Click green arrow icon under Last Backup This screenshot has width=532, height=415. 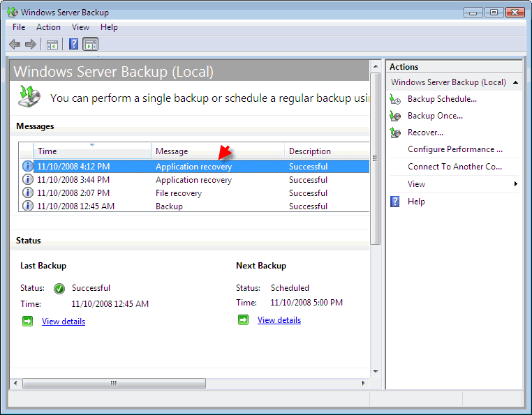27,321
